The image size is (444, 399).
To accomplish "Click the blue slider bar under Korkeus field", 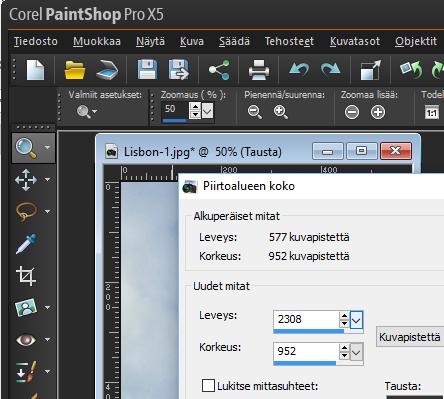I will pyautogui.click(x=305, y=363).
